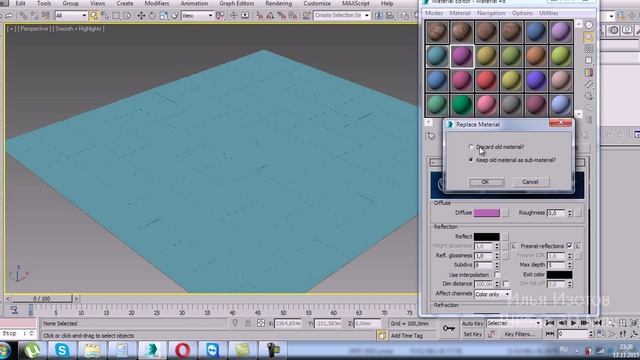Enable the Dim distance checkbox
The width and height of the screenshot is (640, 360).
[x=506, y=284]
